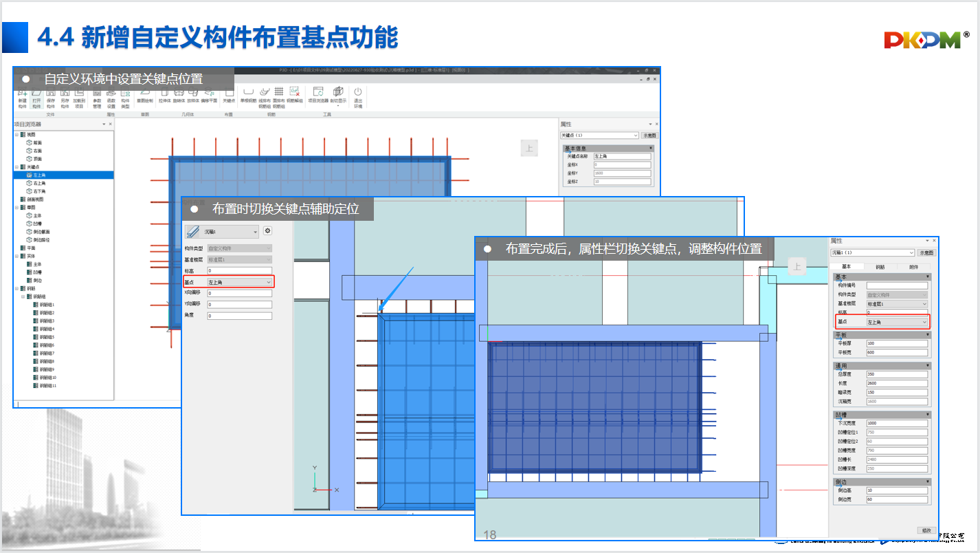Click the 角度 input field
This screenshot has width=980, height=553.
pyautogui.click(x=239, y=316)
